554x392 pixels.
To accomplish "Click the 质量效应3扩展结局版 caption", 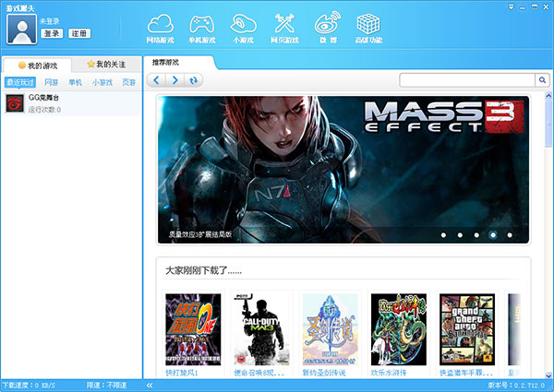I will coord(200,234).
